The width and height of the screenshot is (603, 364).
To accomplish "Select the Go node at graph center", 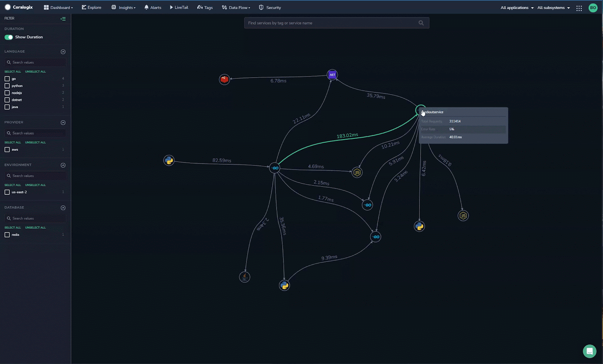I will [x=275, y=168].
